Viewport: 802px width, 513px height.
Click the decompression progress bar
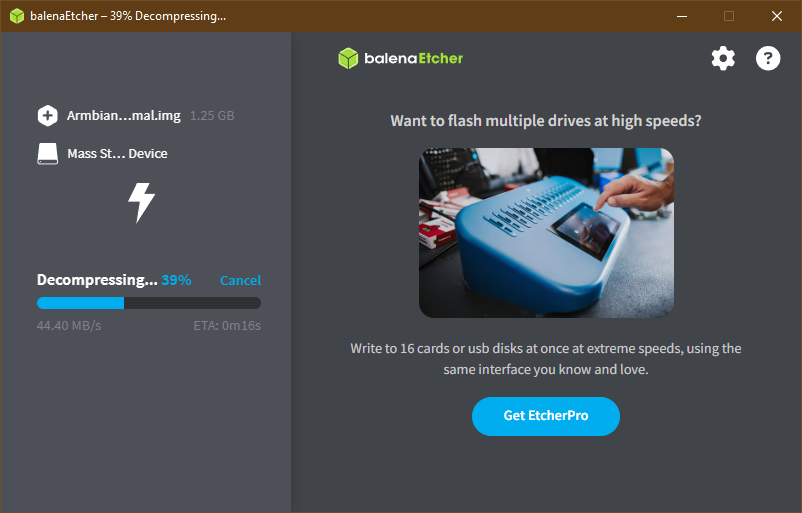click(x=149, y=303)
